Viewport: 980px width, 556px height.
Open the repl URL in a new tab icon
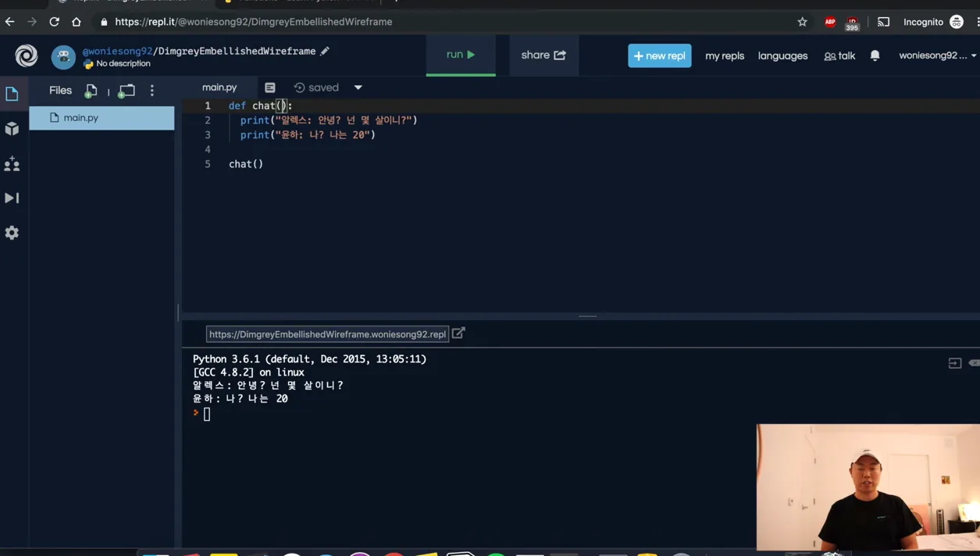pyautogui.click(x=458, y=333)
